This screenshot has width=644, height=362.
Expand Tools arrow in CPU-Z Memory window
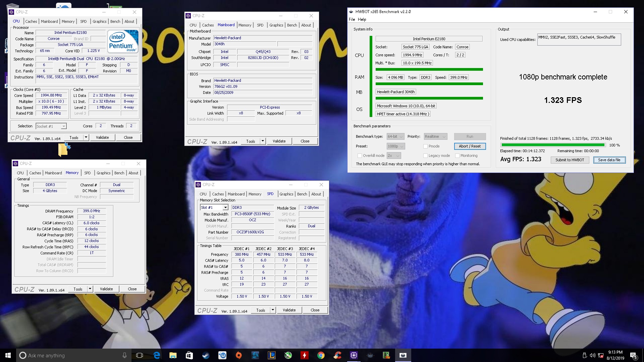click(x=90, y=289)
